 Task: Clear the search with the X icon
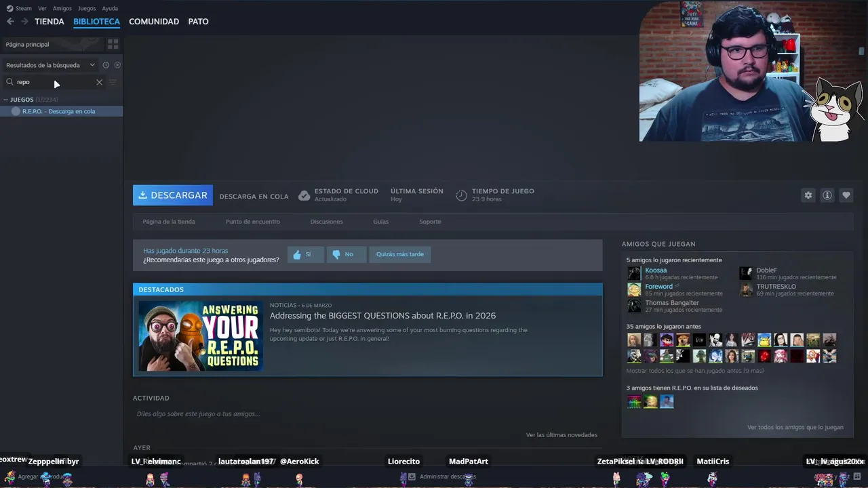[99, 82]
